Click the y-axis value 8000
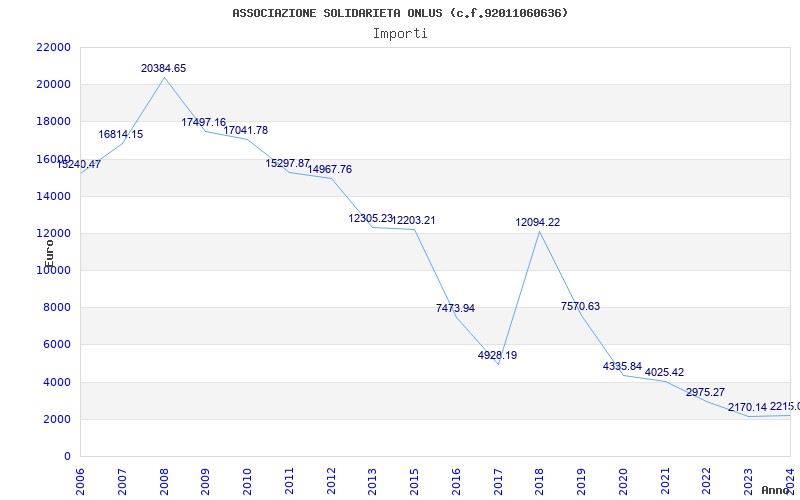 click(x=56, y=308)
